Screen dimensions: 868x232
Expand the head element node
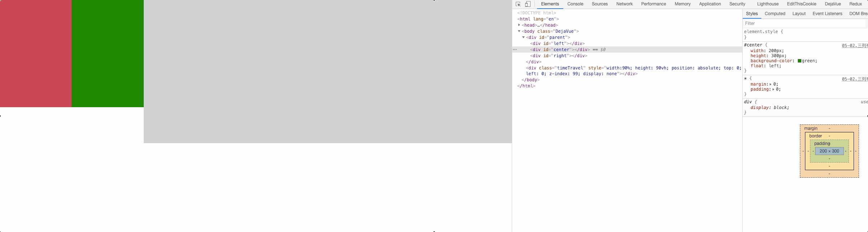pos(519,25)
